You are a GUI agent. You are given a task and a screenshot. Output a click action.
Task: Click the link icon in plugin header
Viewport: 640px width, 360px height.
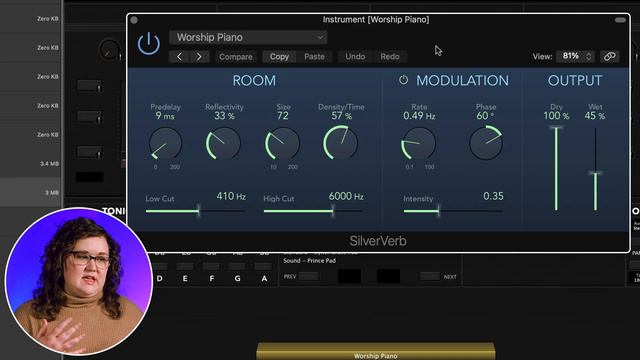click(610, 56)
